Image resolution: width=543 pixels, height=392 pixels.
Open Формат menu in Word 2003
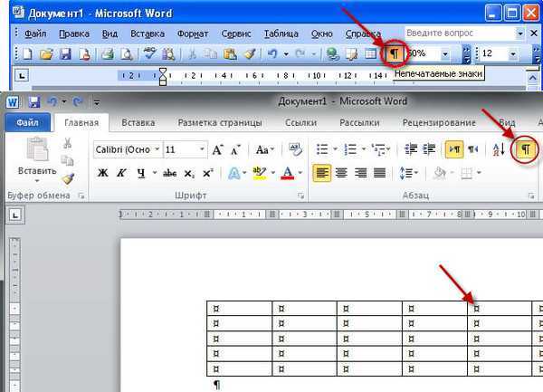[x=193, y=33]
